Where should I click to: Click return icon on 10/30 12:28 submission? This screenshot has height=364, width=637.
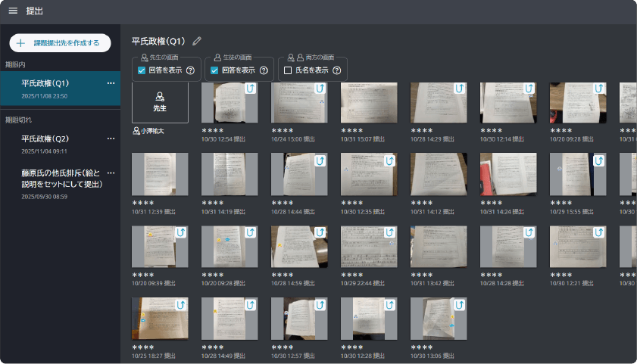click(390, 304)
